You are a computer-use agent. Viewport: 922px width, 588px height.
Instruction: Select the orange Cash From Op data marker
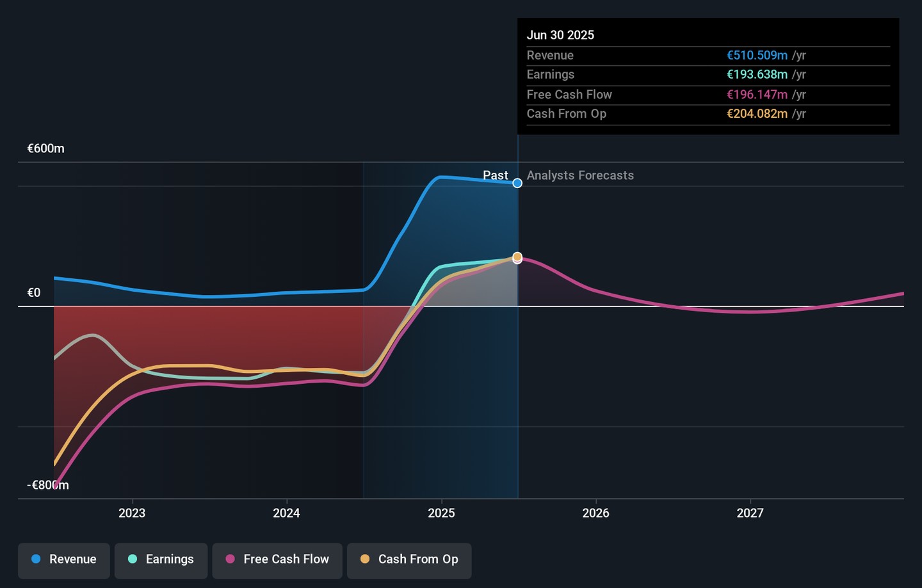tap(517, 257)
